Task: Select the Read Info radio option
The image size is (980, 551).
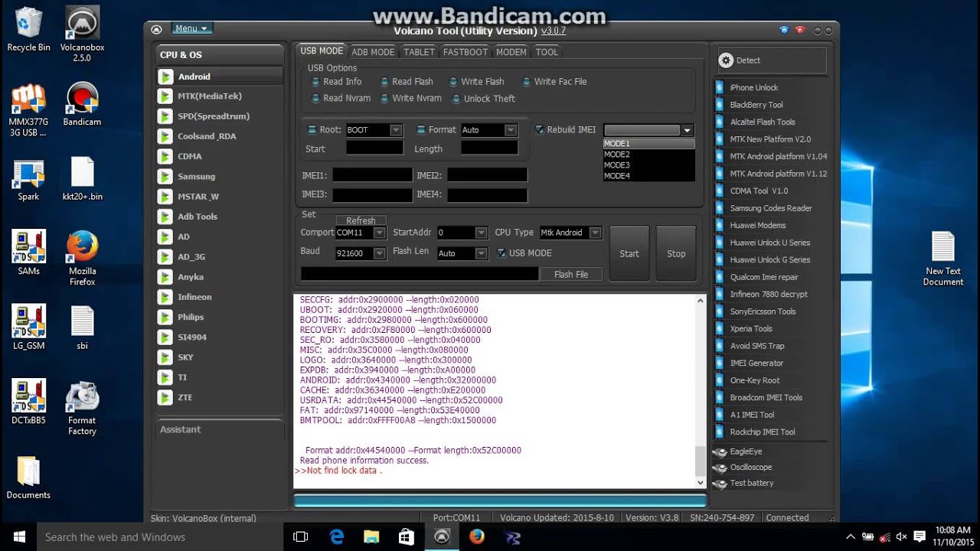Action: [x=315, y=82]
